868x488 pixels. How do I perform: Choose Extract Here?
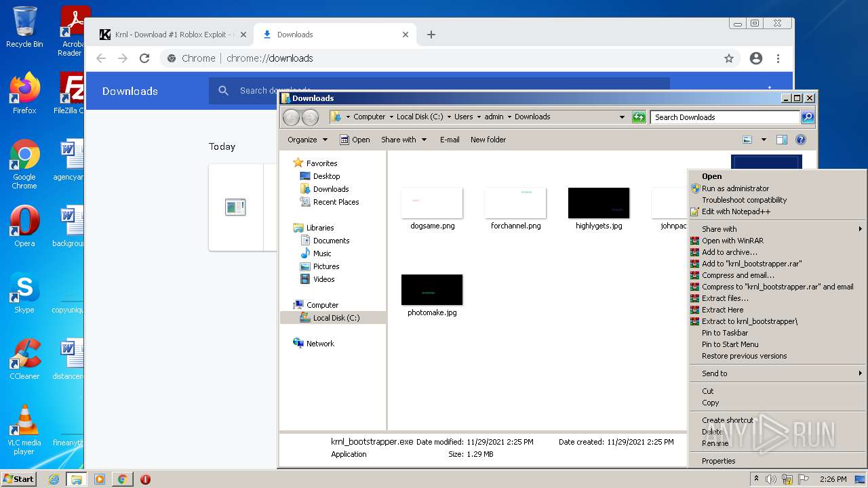(x=777, y=310)
